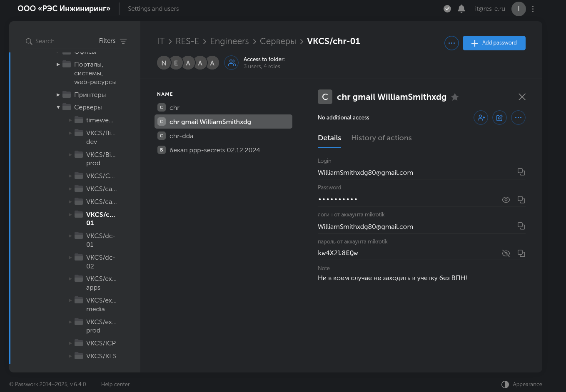Click the edit password entry icon
This screenshot has width=566, height=392.
click(499, 118)
